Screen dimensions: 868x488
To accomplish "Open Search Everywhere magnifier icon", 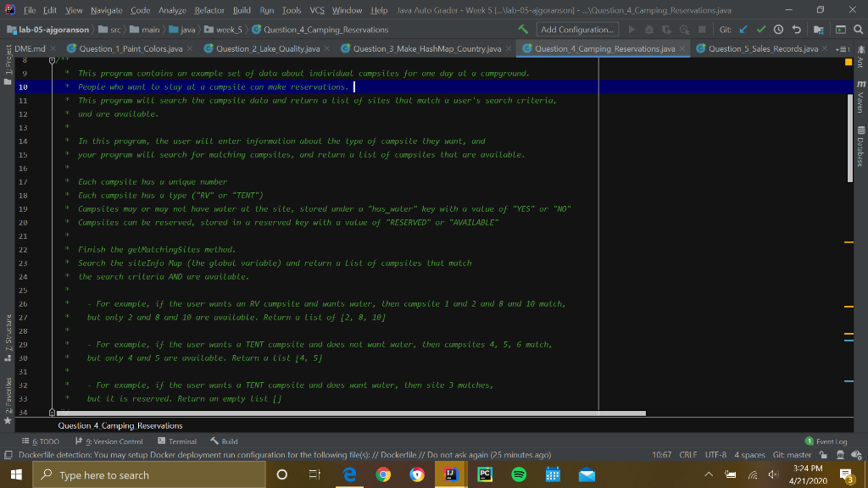I will pyautogui.click(x=858, y=30).
